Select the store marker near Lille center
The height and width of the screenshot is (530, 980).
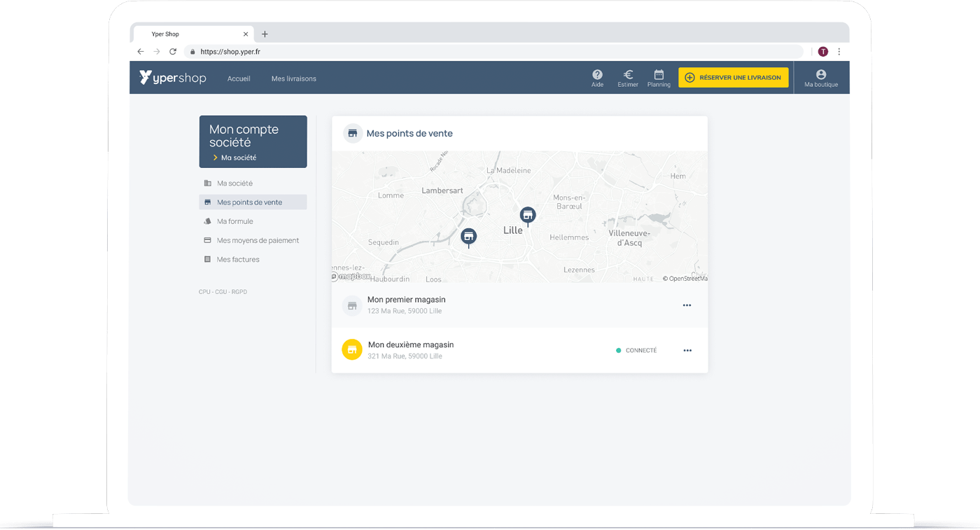528,215
